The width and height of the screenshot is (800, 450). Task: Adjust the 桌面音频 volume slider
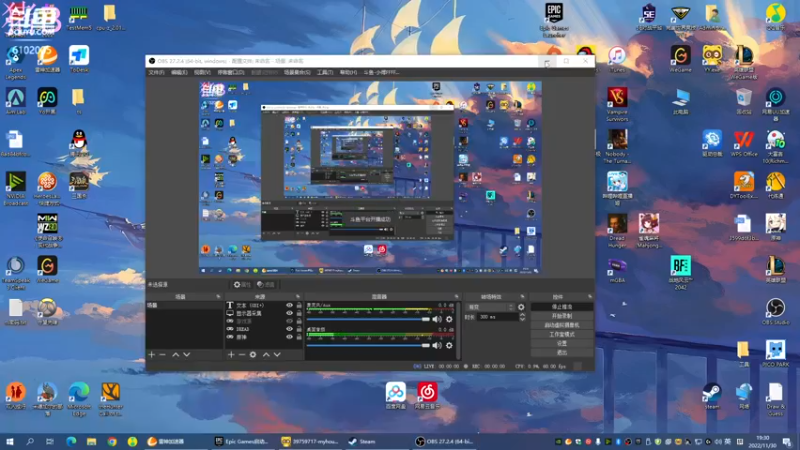point(368,345)
